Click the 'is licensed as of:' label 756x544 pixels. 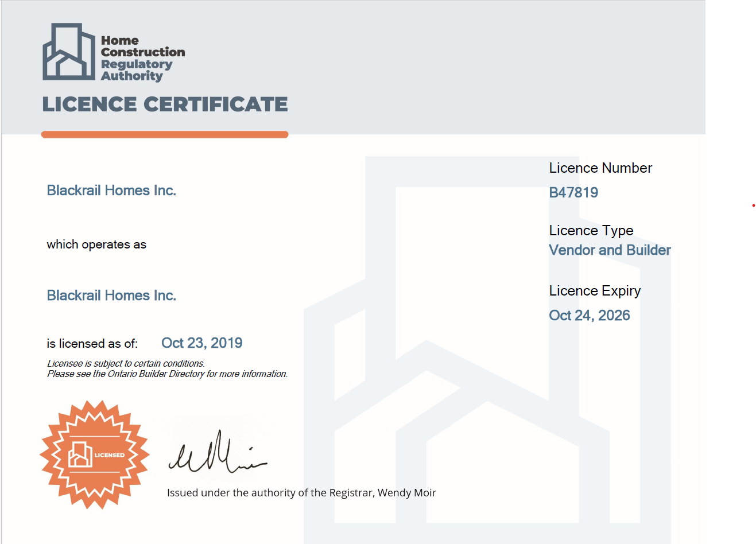(92, 344)
